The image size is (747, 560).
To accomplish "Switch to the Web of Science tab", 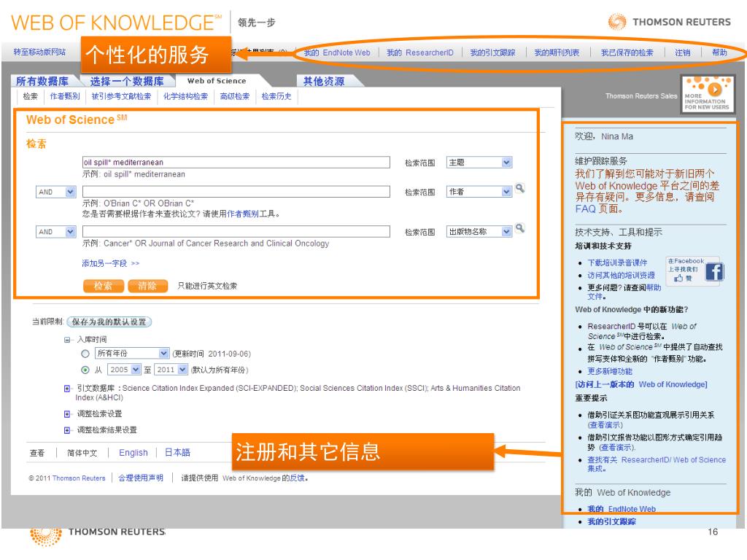I will [x=217, y=81].
